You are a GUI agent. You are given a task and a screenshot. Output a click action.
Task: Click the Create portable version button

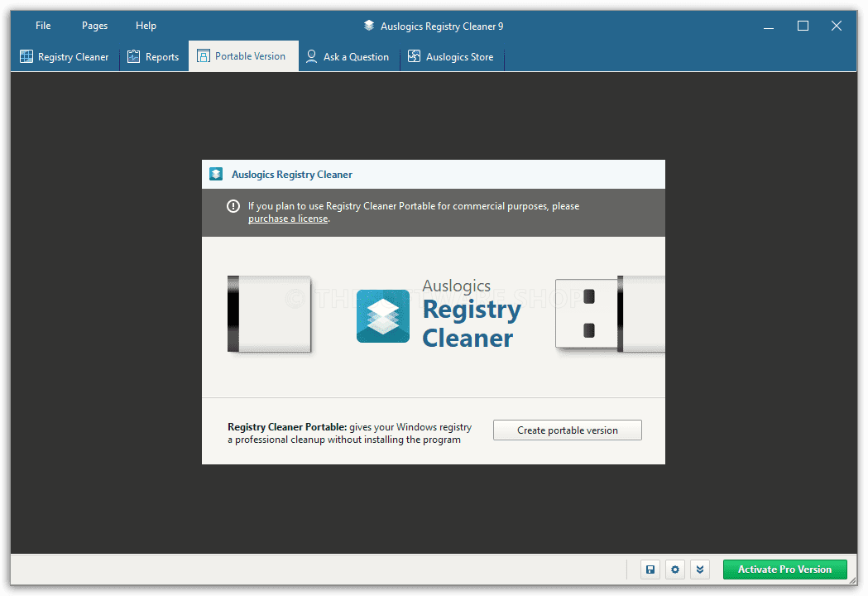568,430
